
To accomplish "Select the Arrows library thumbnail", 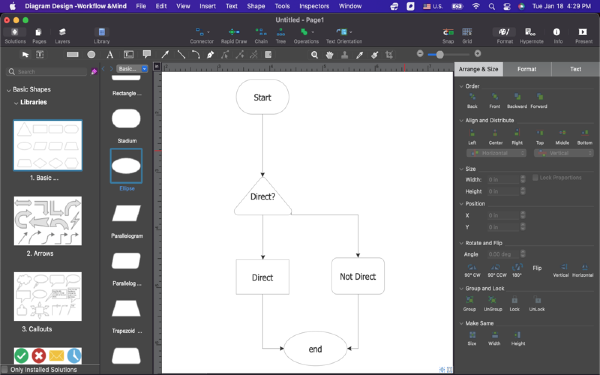I will [48, 221].
